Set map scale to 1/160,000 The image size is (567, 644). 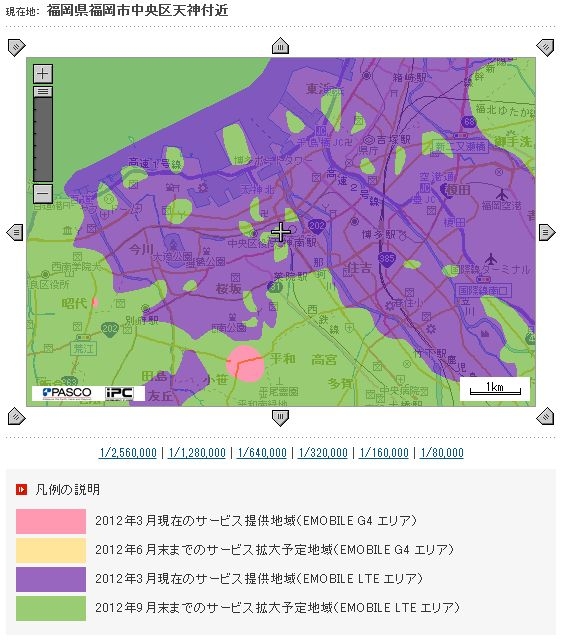tap(384, 453)
